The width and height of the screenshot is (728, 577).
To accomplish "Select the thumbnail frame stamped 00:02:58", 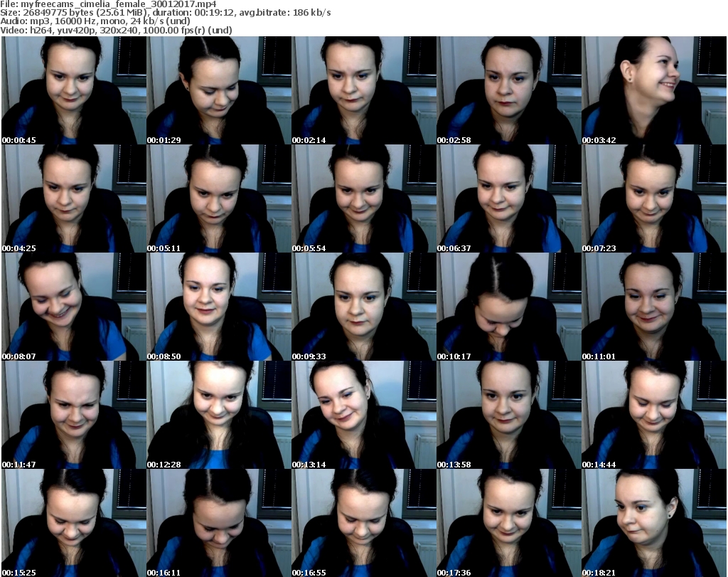I will (x=509, y=90).
